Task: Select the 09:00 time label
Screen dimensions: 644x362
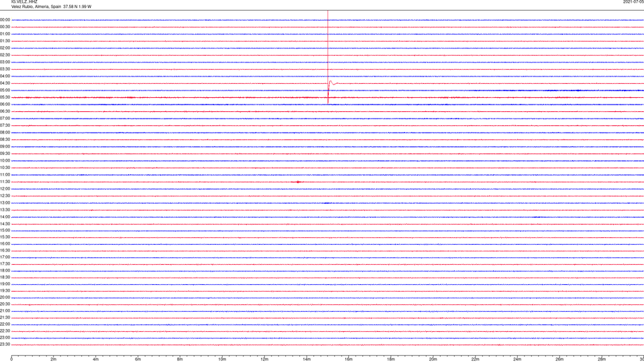Action: (5, 147)
